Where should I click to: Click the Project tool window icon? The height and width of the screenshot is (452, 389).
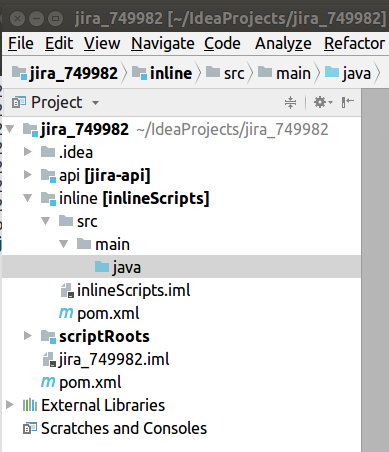click(x=19, y=102)
